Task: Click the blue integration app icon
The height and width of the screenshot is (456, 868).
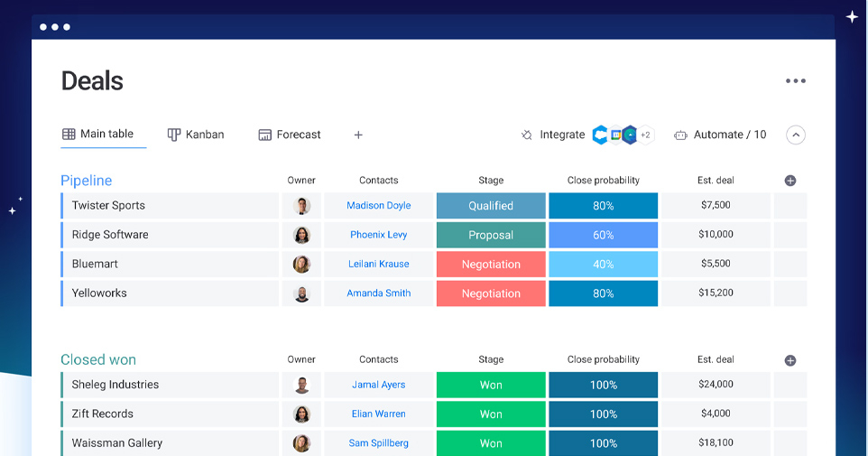Action: [600, 135]
